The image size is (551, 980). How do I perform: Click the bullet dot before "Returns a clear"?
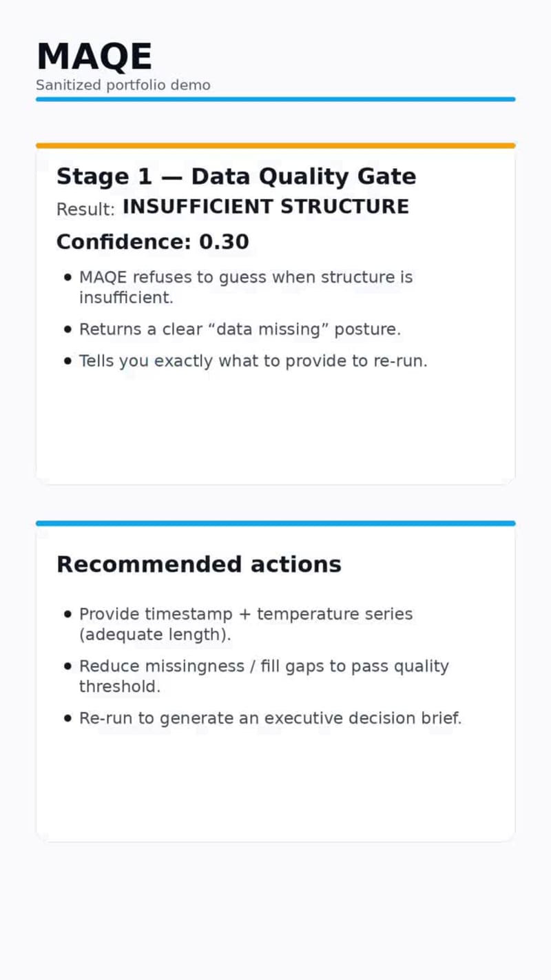[67, 329]
